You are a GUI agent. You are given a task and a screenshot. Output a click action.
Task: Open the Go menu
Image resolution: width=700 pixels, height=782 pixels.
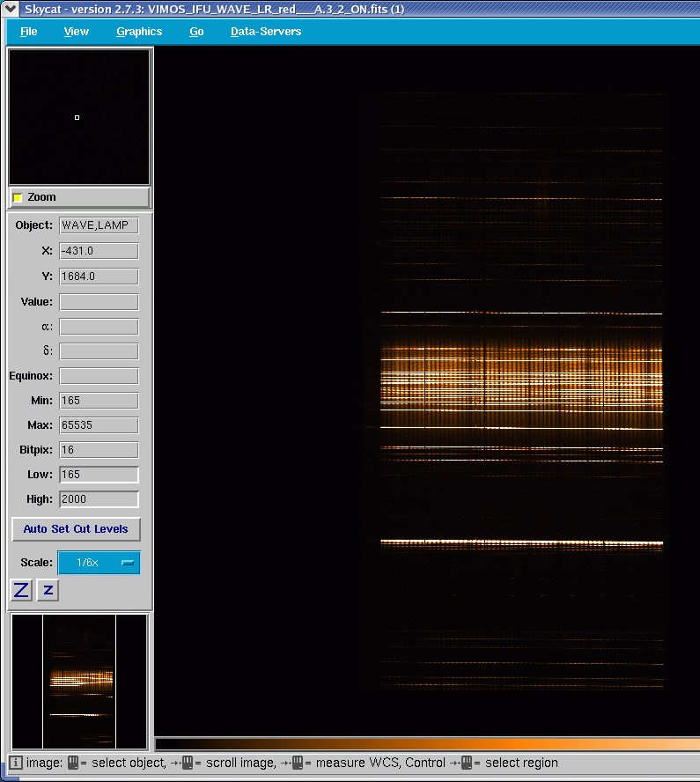196,32
